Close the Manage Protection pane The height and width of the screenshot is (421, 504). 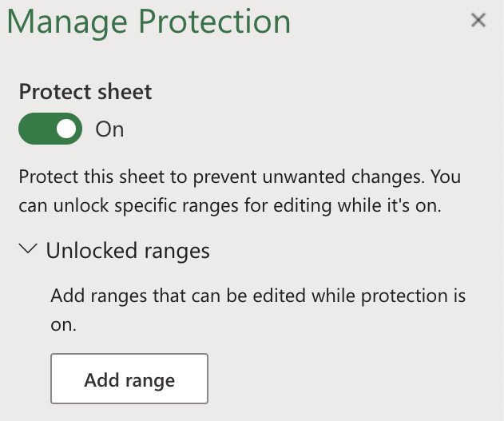(x=478, y=21)
